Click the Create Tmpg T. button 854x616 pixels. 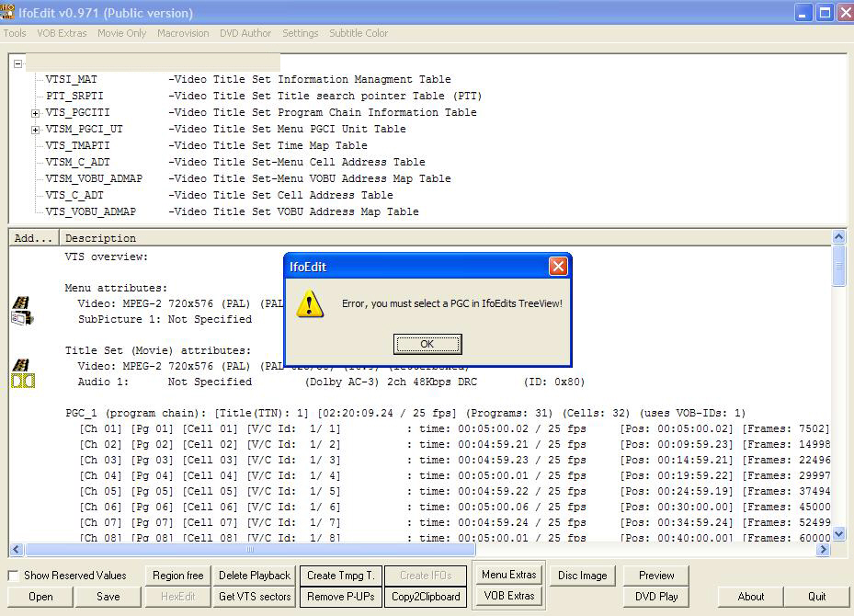click(x=341, y=576)
